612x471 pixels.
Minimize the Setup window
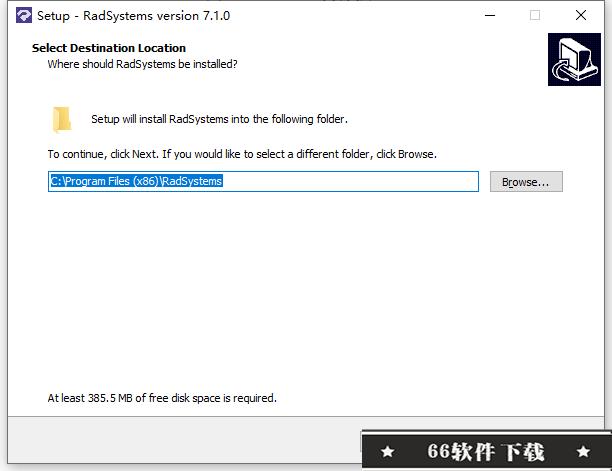pos(490,16)
